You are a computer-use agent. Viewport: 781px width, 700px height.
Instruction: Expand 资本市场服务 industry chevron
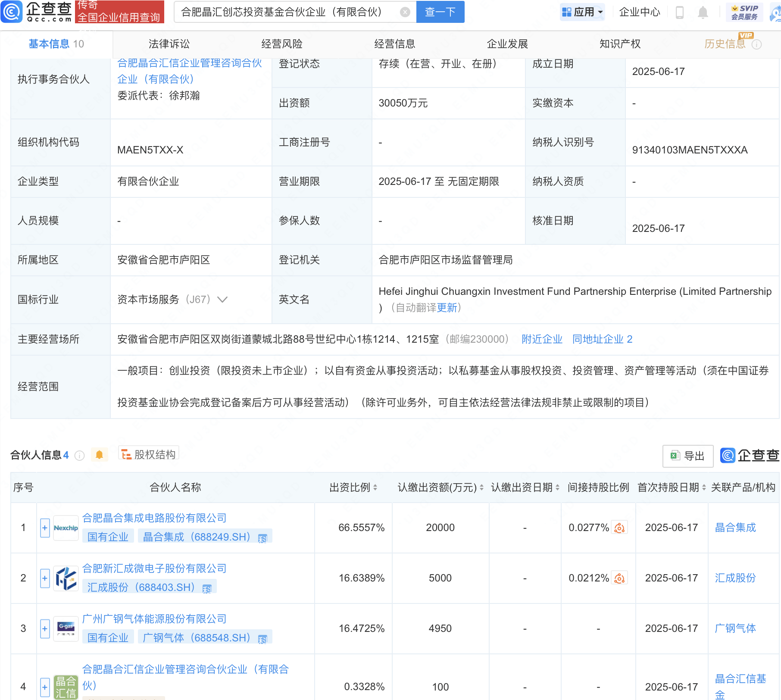(222, 300)
